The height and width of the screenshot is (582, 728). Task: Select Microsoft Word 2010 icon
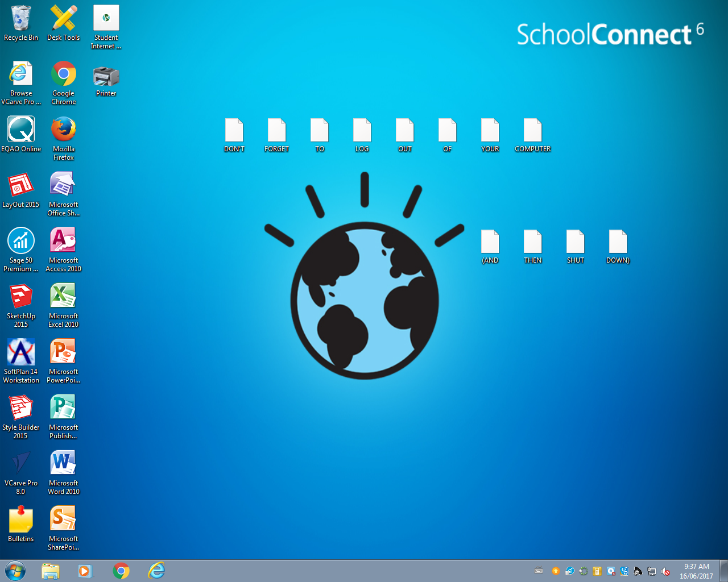[64, 473]
